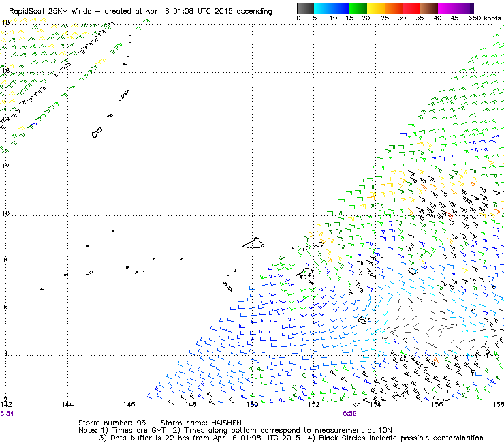Click the orange 25-30 knots legend segment
504x443 pixels.
tap(394, 8)
